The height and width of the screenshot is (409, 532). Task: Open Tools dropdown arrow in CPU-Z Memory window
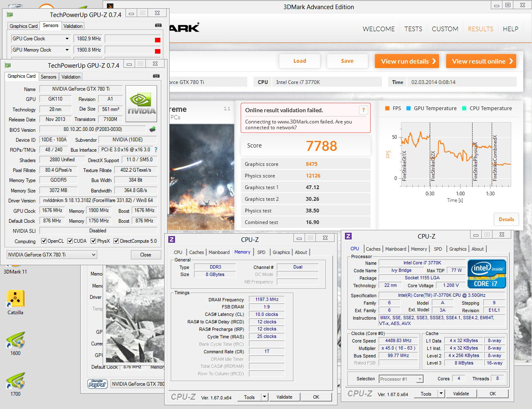264,397
